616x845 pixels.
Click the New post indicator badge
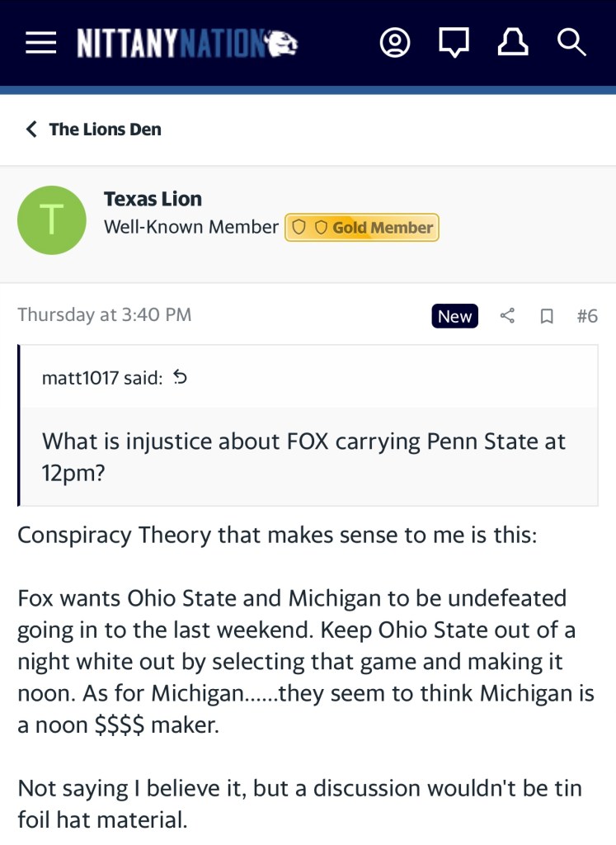tap(454, 316)
